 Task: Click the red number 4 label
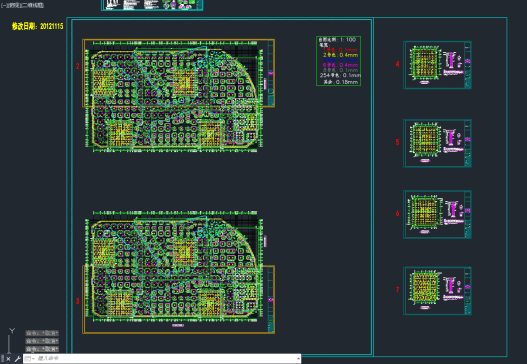pos(398,64)
